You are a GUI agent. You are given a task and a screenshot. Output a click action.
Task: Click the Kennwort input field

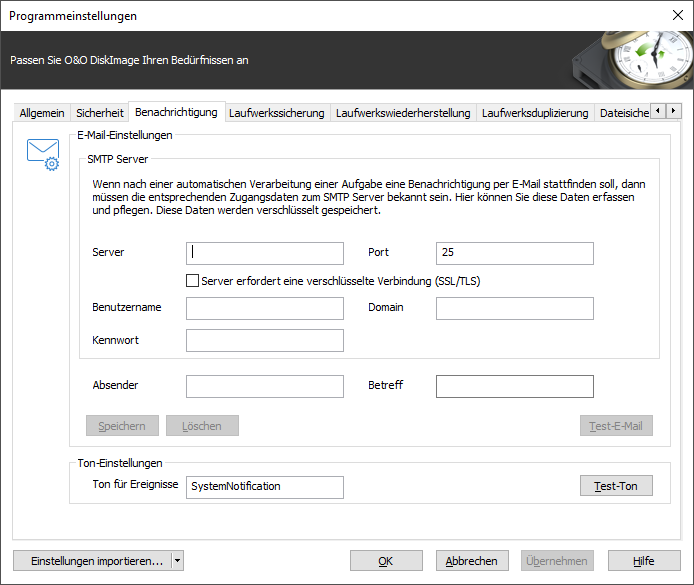point(265,340)
